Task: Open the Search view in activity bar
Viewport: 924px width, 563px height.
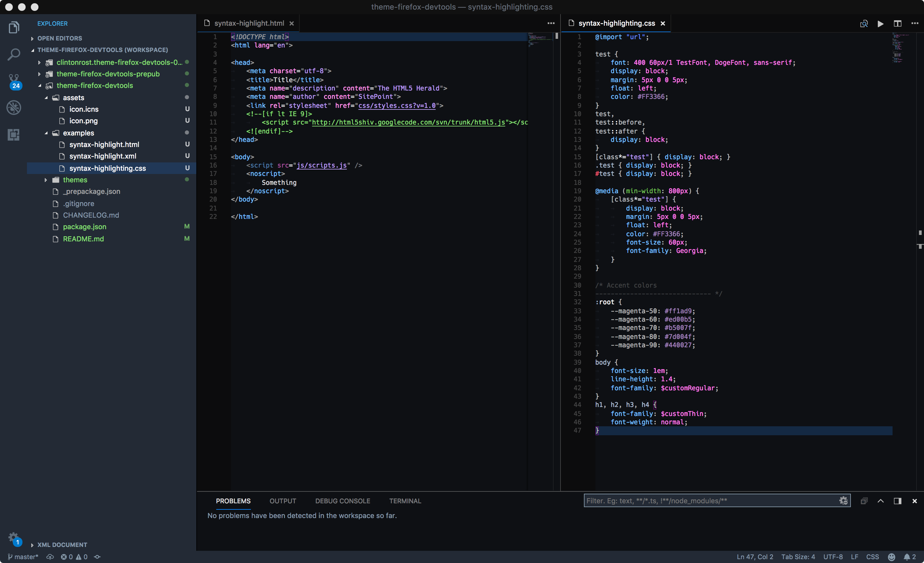Action: point(14,54)
